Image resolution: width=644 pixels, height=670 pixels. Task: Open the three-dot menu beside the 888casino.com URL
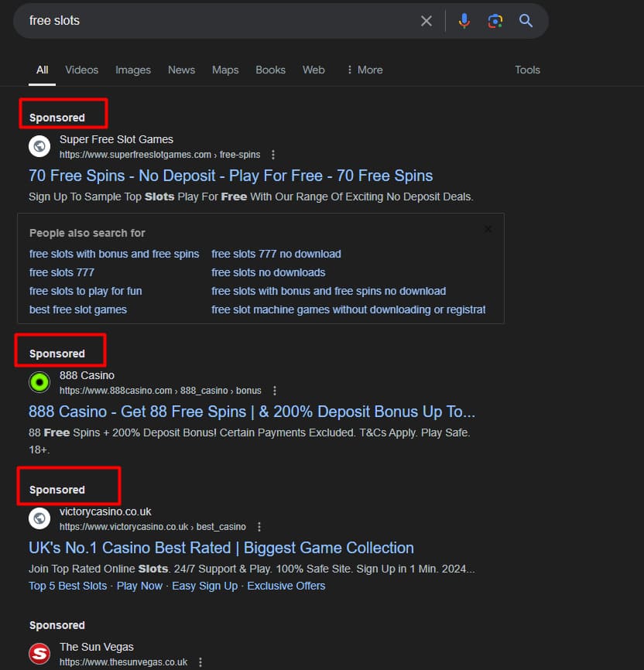[275, 391]
